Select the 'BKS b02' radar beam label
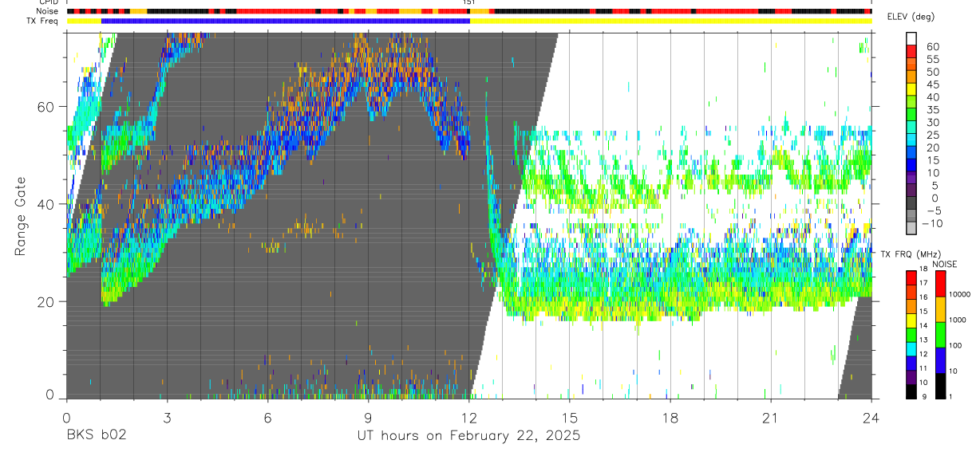The width and height of the screenshot is (980, 452). pos(96,436)
